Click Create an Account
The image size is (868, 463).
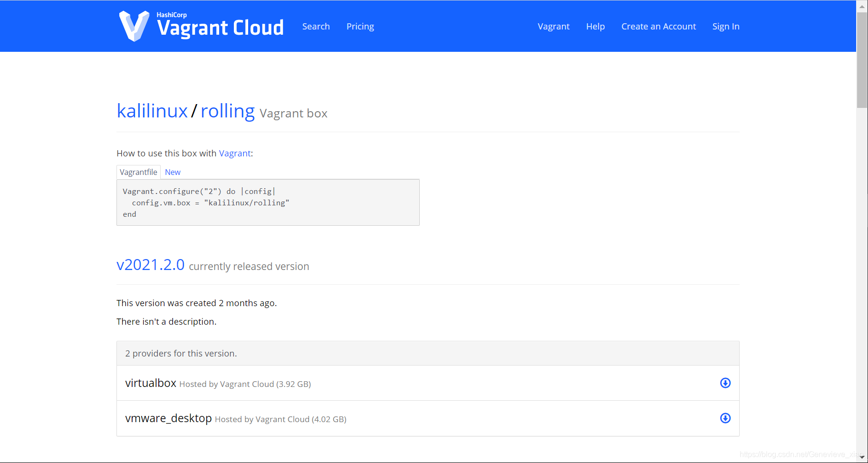point(659,27)
